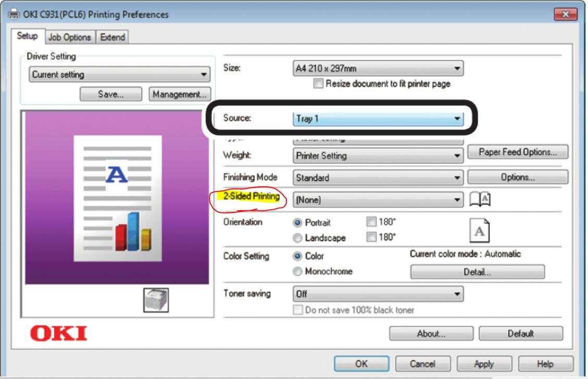The image size is (588, 379).
Task: Click the 'Orientation' label
Action: (x=243, y=222)
